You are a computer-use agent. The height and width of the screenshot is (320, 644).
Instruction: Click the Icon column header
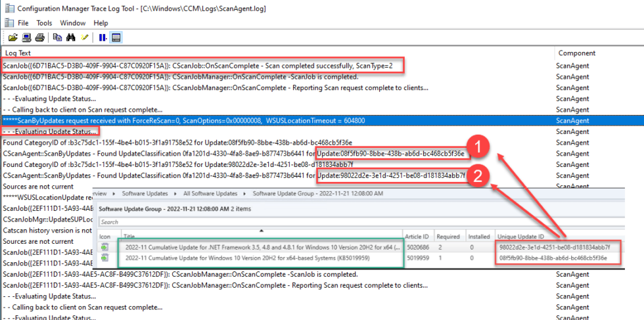(105, 237)
